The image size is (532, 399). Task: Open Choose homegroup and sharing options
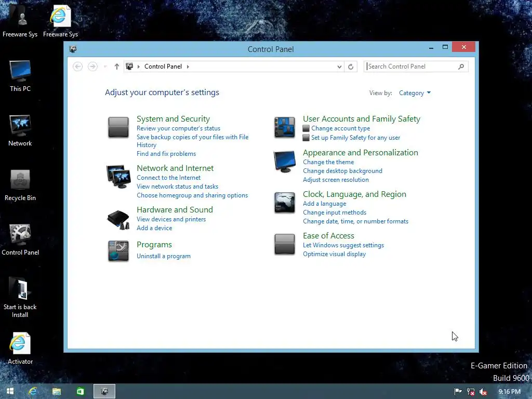coord(192,195)
